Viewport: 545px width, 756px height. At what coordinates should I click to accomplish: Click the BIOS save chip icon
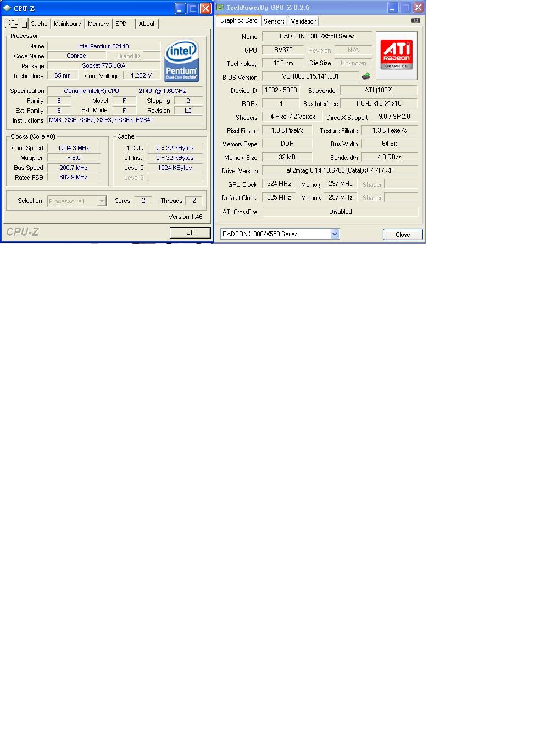(366, 76)
